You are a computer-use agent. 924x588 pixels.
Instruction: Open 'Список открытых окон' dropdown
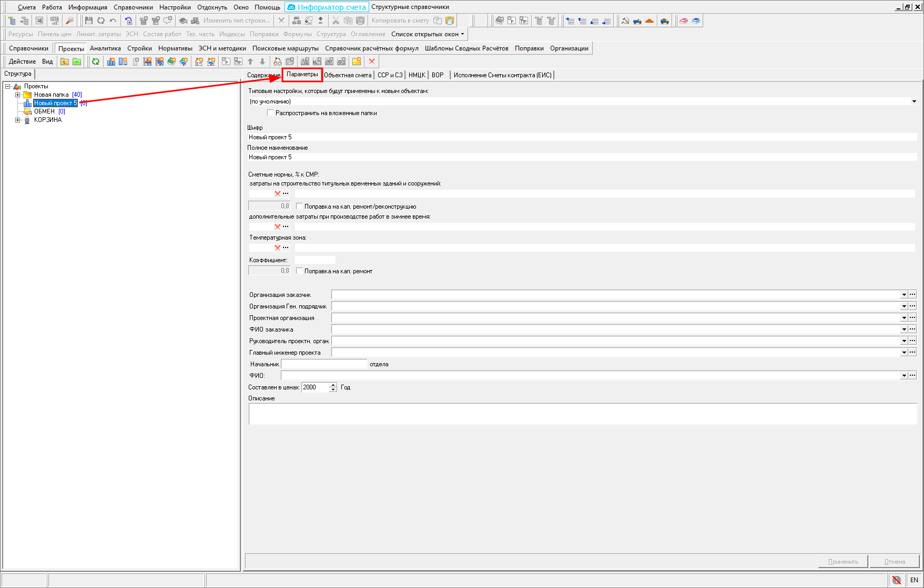click(x=428, y=34)
